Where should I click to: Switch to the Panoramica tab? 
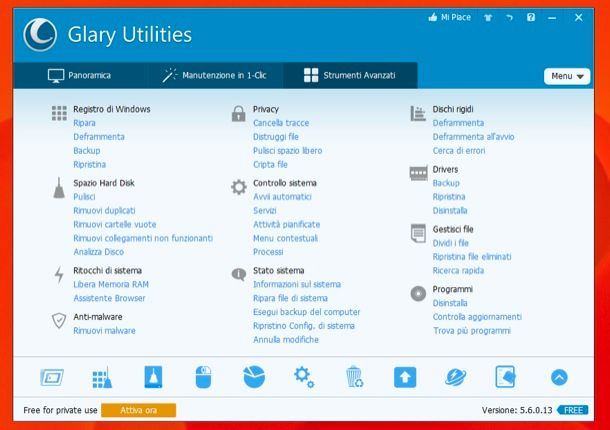pyautogui.click(x=79, y=75)
